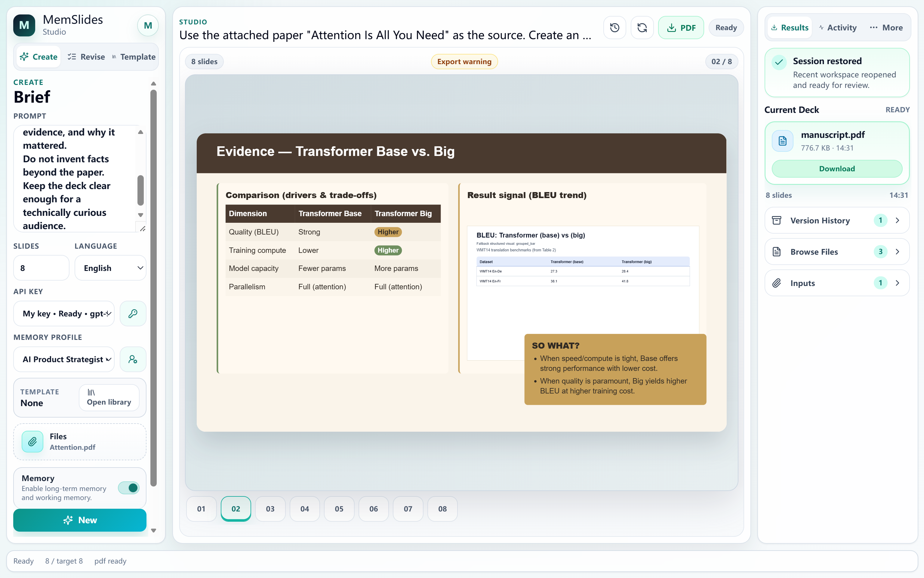This screenshot has height=578, width=924.
Task: Click the 02 / 8 slide counter
Action: tap(722, 61)
